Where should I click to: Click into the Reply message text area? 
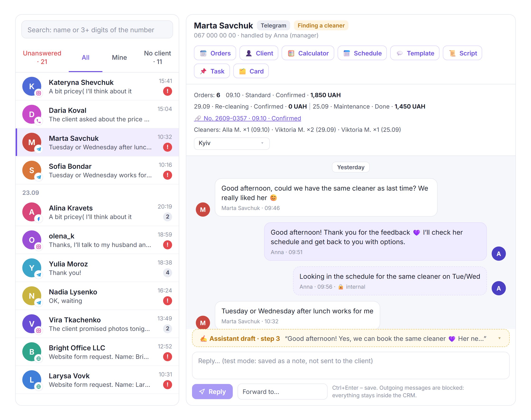pos(350,366)
